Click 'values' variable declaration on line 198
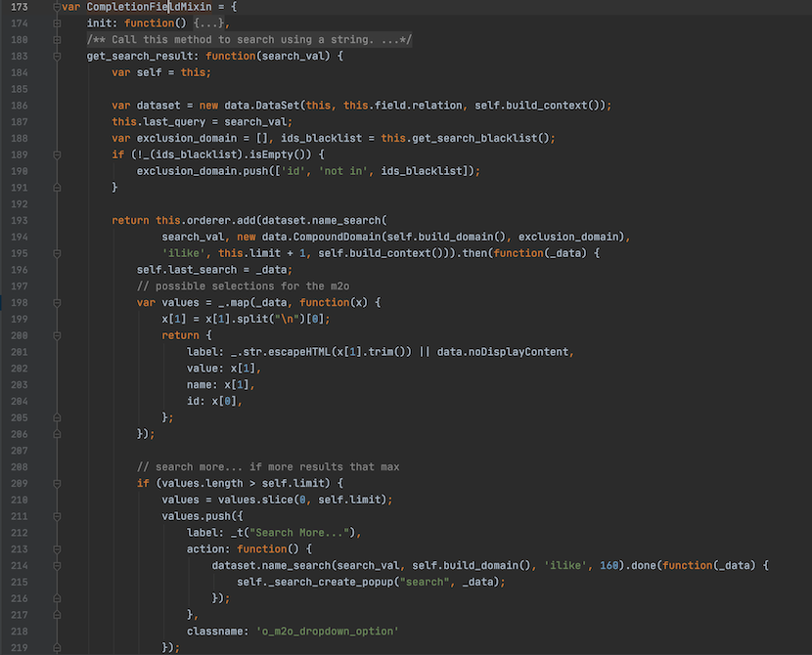Viewport: 812px width, 655px height. point(180,303)
